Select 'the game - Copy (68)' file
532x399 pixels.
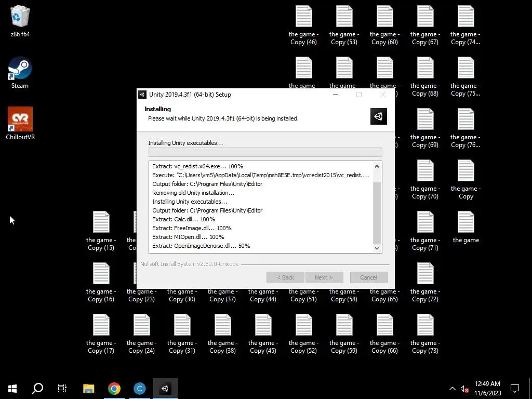click(x=425, y=77)
